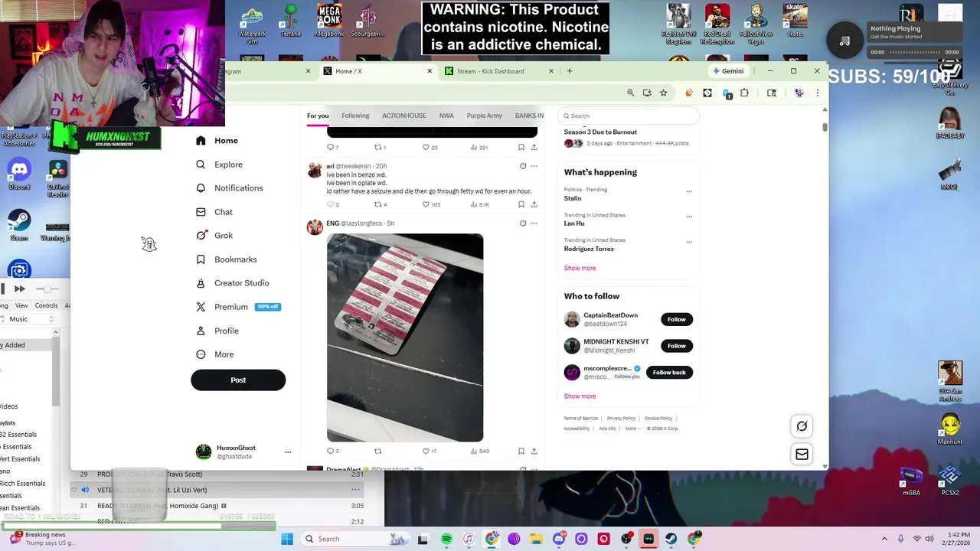This screenshot has height=551, width=980.
Task: Open the More menu in X sidebar
Action: [214, 354]
